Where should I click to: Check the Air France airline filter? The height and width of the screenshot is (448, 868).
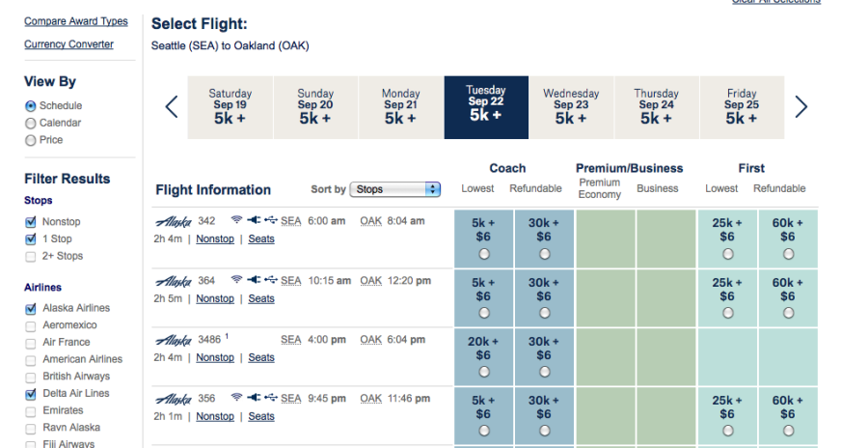click(31, 343)
